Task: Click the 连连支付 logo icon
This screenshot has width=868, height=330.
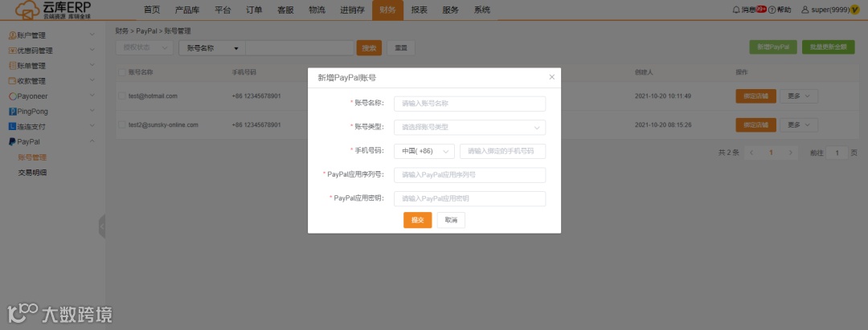Action: tap(12, 127)
